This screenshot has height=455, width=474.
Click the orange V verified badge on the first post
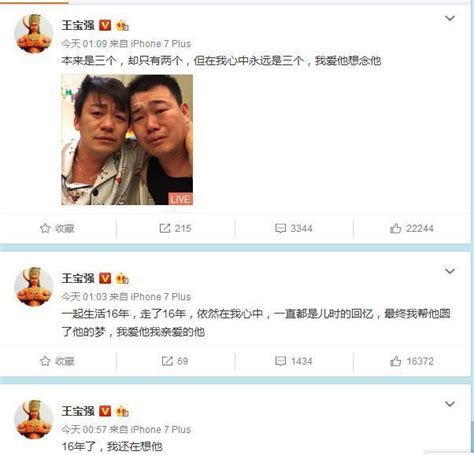(x=105, y=25)
